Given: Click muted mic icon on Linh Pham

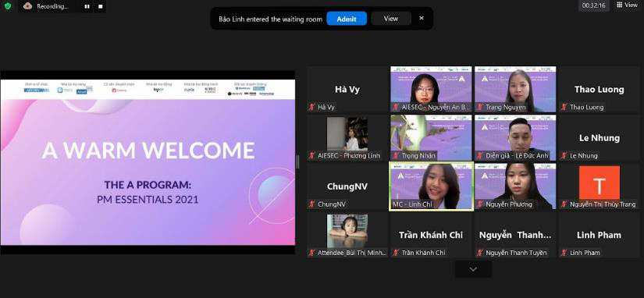Looking at the screenshot, I should [564, 253].
